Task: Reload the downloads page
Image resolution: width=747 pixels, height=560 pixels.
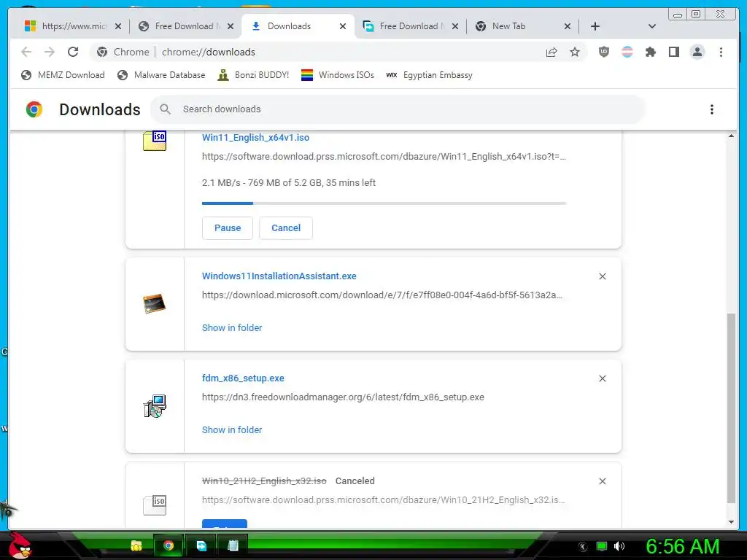Action: tap(73, 52)
